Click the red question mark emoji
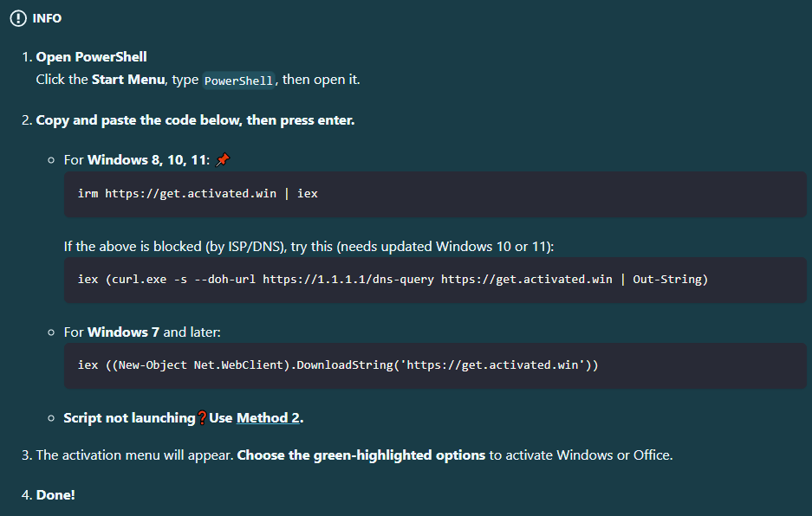Image resolution: width=812 pixels, height=516 pixels. (202, 418)
